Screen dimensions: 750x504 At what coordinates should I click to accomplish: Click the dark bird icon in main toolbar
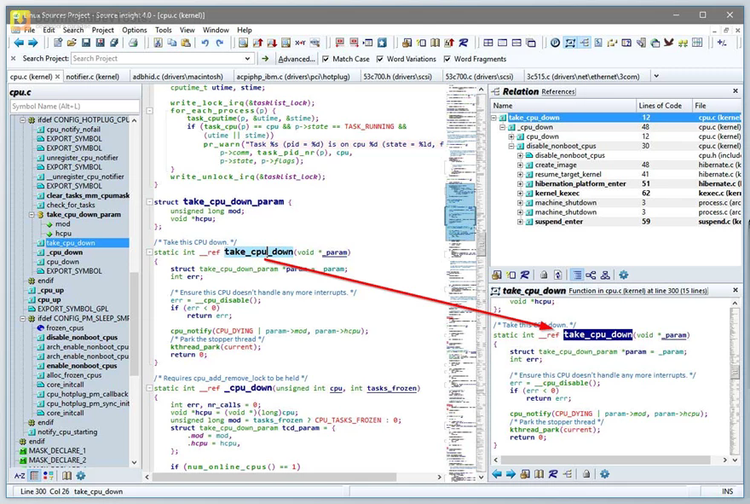pyautogui.click(x=669, y=43)
